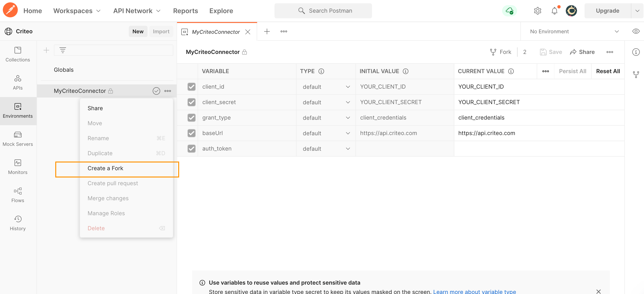644x294 pixels.
Task: Open the Flows sidebar section
Action: tap(18, 195)
